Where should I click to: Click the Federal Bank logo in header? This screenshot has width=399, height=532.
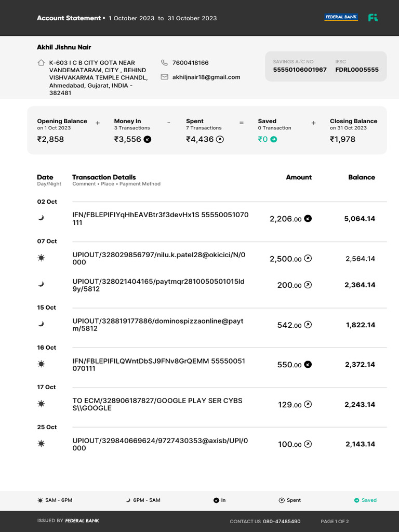click(341, 17)
